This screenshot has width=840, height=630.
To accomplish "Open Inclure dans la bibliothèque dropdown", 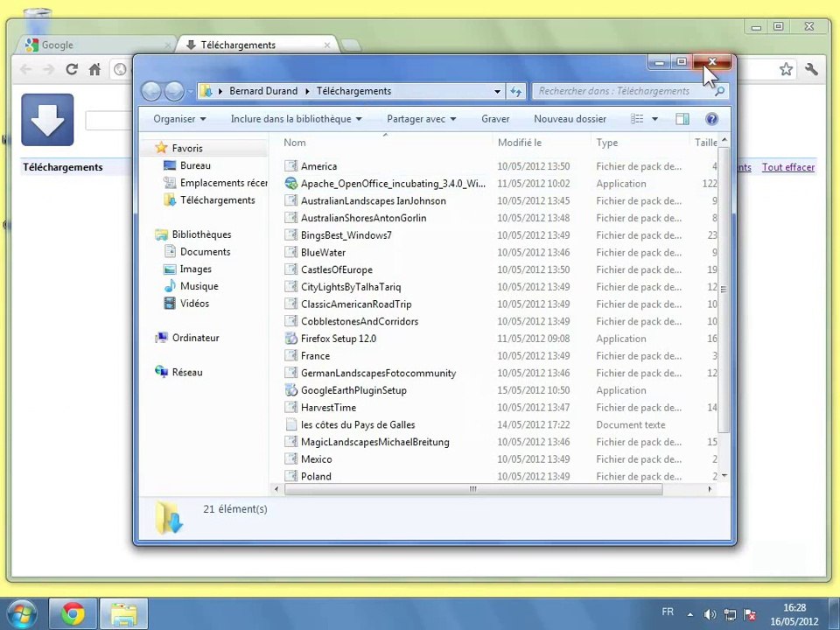I will (297, 119).
